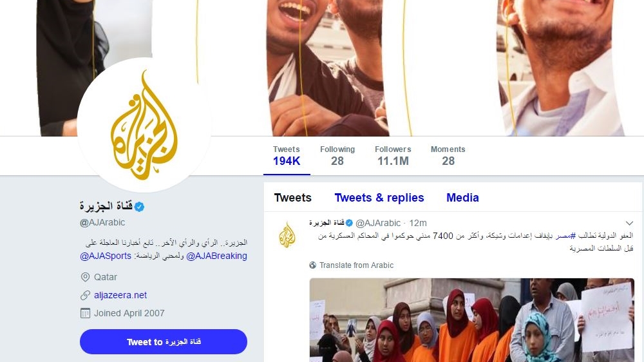Click the Tweet to button
Screen dimensions: 644x362
point(164,341)
